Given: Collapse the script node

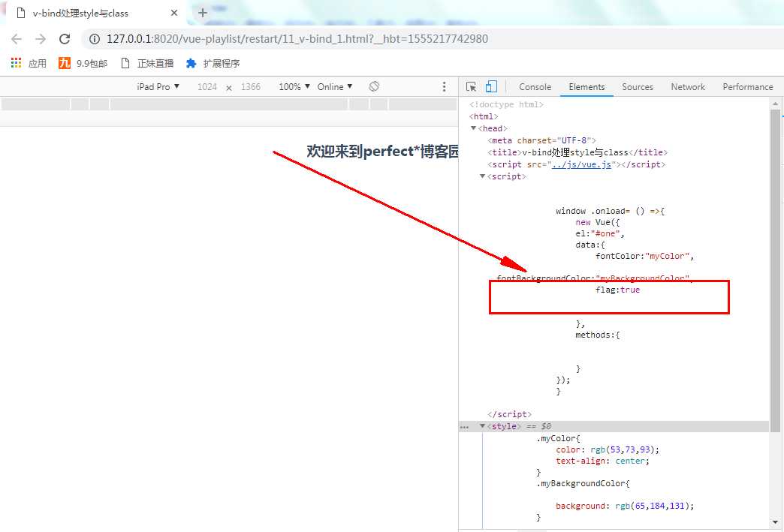Looking at the screenshot, I should (x=483, y=176).
